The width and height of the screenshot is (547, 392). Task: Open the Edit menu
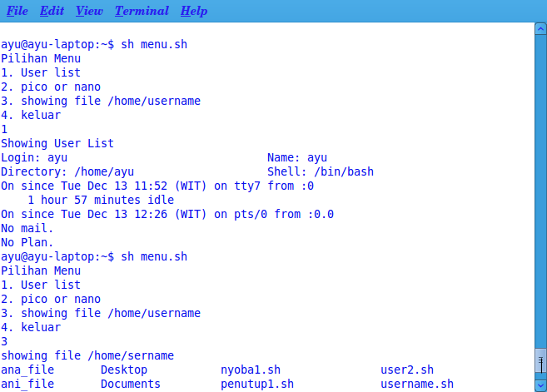[x=52, y=11]
